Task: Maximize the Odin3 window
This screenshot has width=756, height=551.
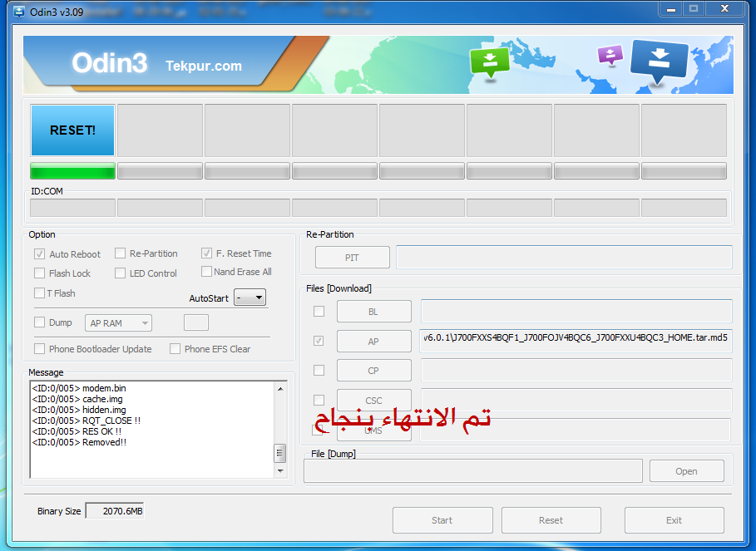Action: pyautogui.click(x=694, y=9)
